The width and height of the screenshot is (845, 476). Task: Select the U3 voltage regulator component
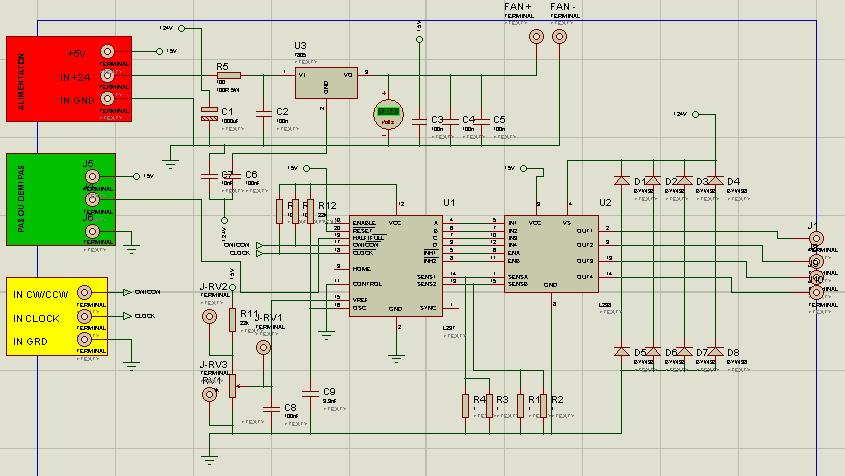[326, 83]
